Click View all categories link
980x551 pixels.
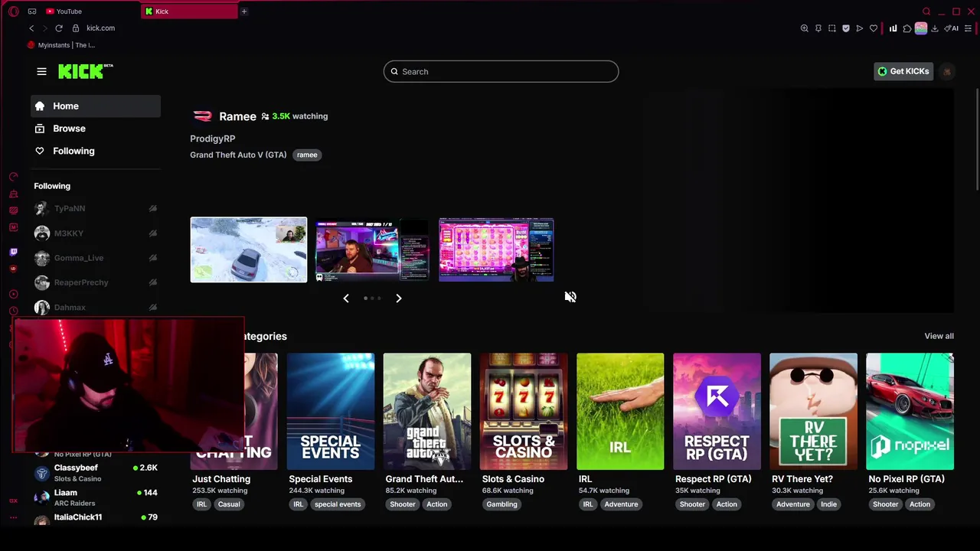tap(939, 336)
